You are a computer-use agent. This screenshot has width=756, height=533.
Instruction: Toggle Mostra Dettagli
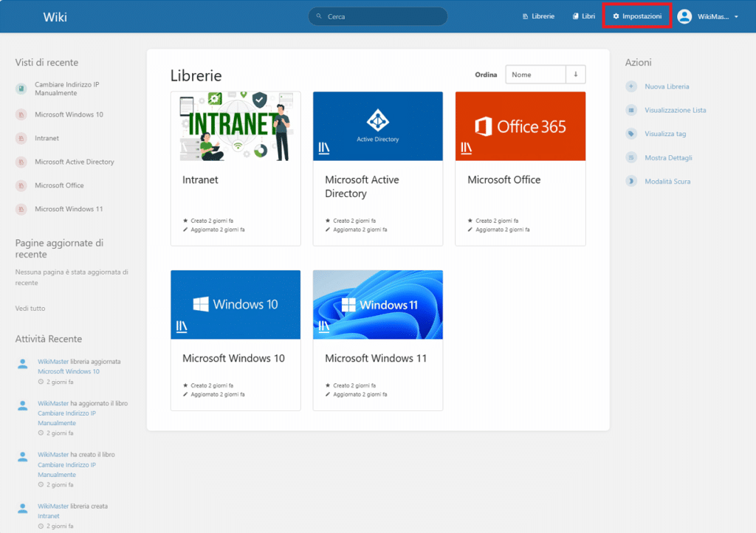click(668, 157)
